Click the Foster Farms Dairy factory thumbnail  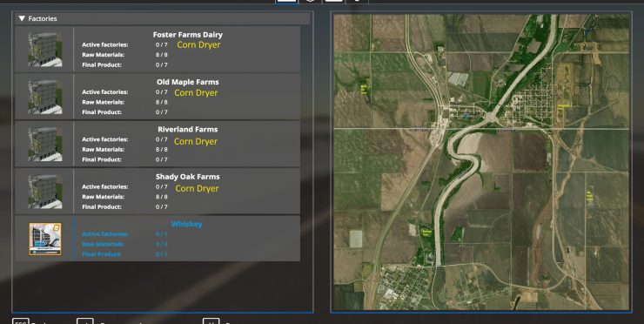click(45, 50)
